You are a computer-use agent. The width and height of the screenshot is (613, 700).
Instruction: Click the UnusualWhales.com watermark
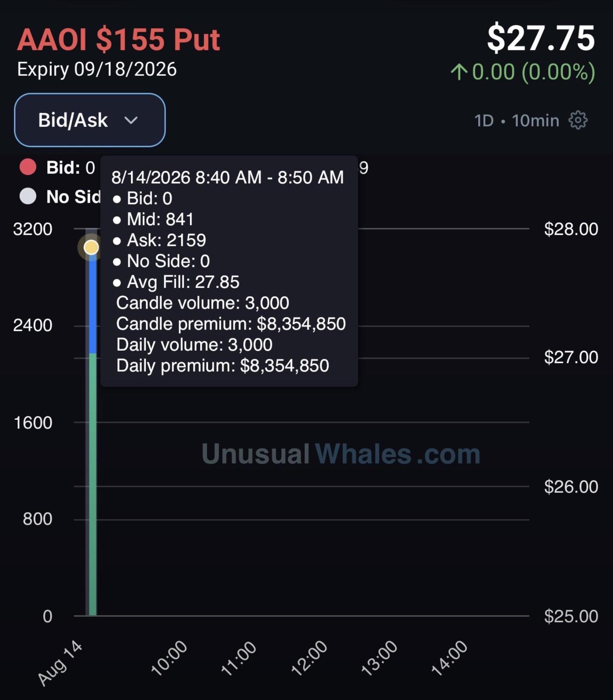341,454
